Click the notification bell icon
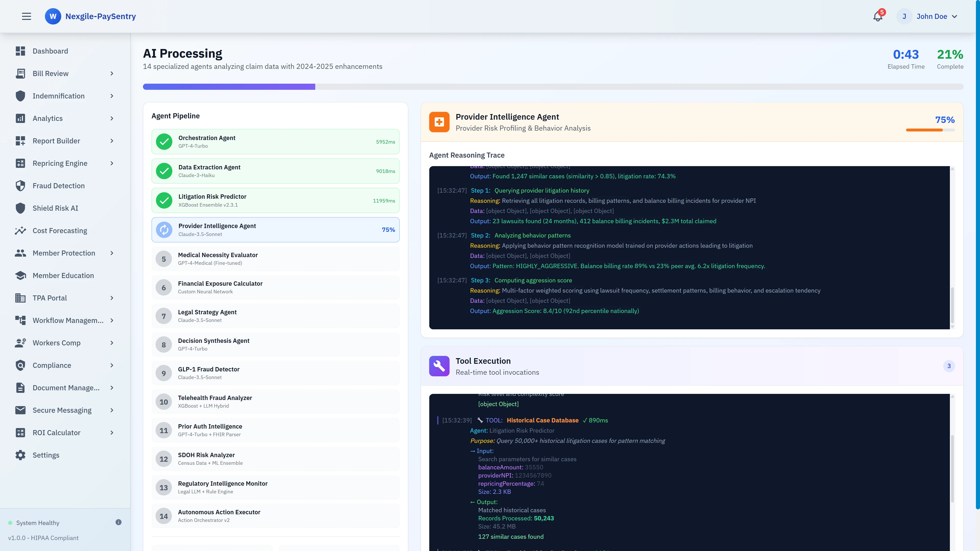This screenshot has height=551, width=980. pos(877,16)
